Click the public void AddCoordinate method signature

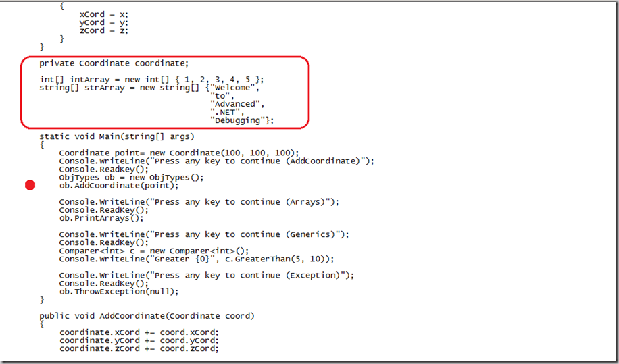point(147,316)
